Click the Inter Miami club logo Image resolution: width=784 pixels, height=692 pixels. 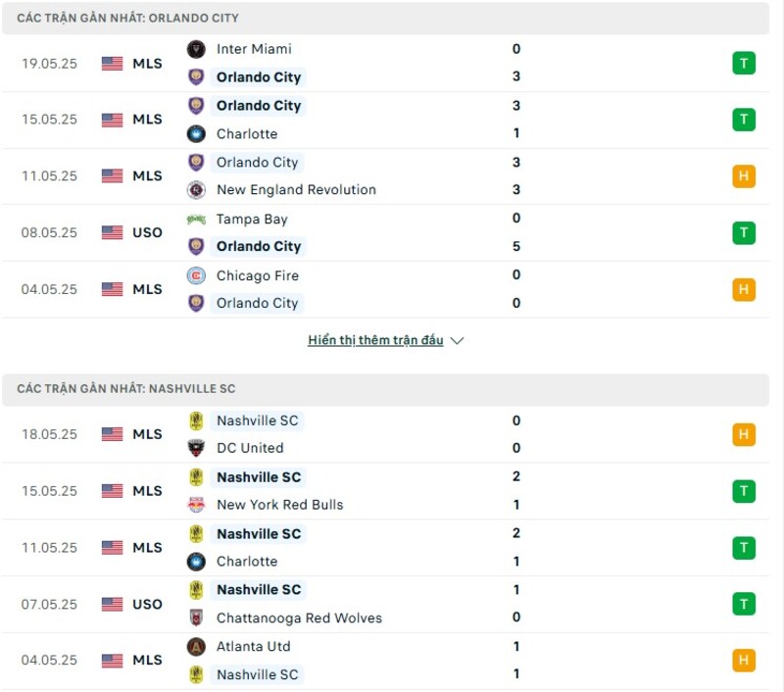[x=195, y=49]
